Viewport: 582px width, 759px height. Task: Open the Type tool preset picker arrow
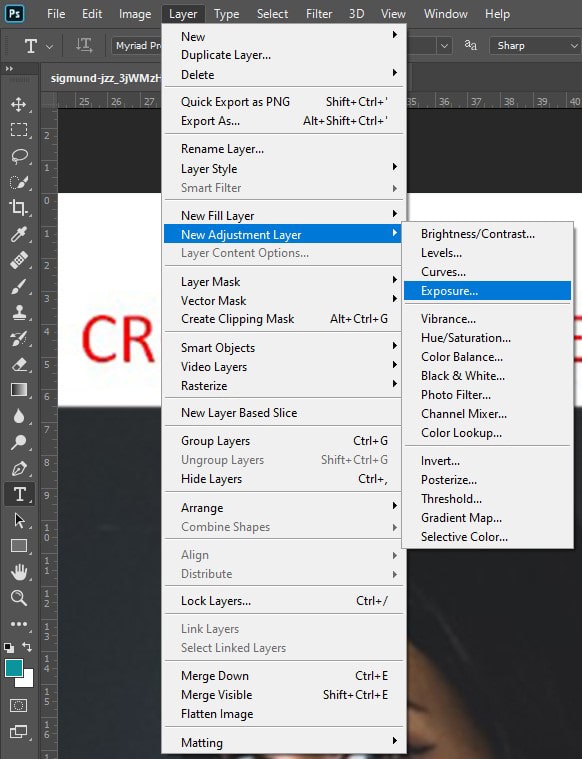[x=49, y=46]
